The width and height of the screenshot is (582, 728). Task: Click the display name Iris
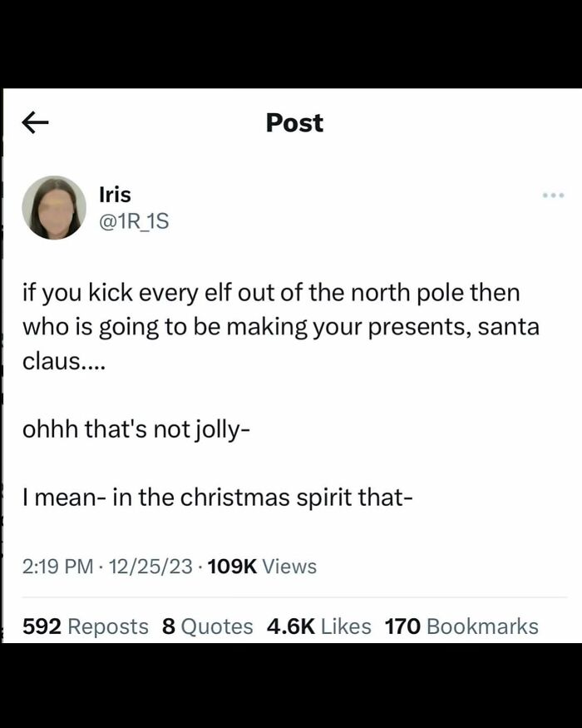tap(114, 193)
